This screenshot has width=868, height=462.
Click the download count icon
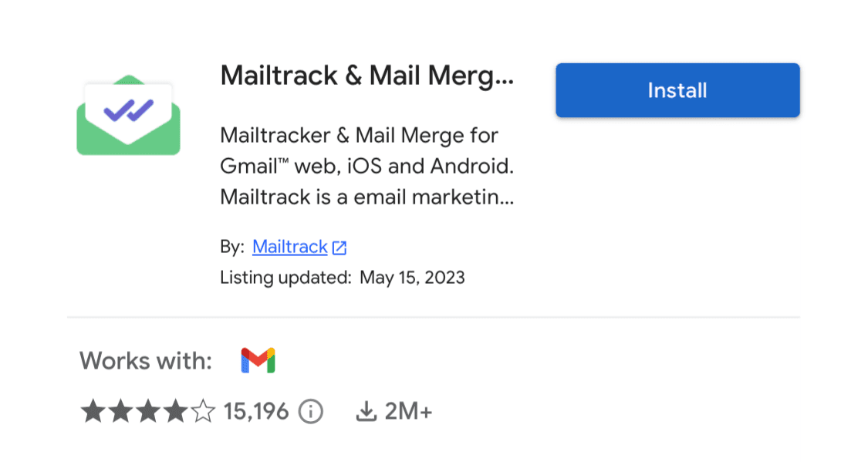coord(366,412)
